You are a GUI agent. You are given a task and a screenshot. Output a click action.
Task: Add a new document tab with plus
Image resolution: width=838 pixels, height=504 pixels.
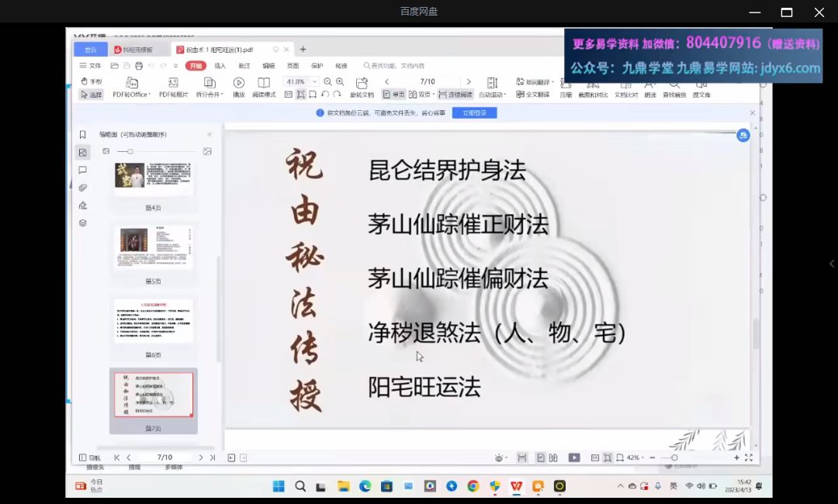[303, 50]
